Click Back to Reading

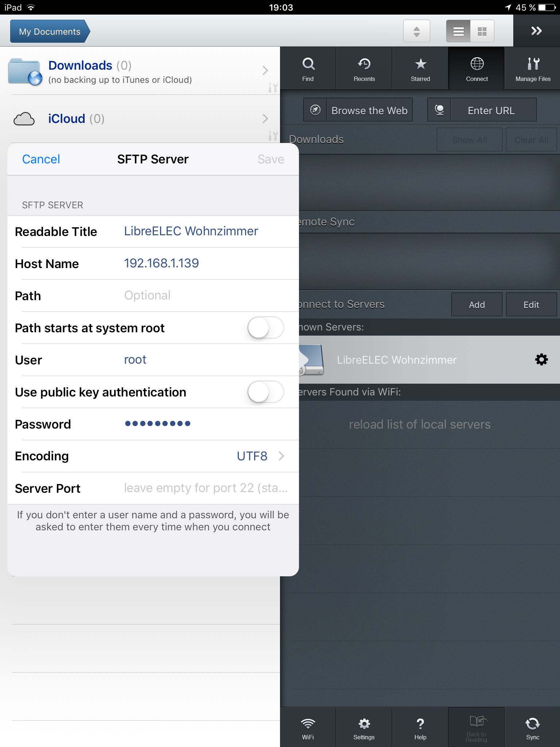(477, 728)
